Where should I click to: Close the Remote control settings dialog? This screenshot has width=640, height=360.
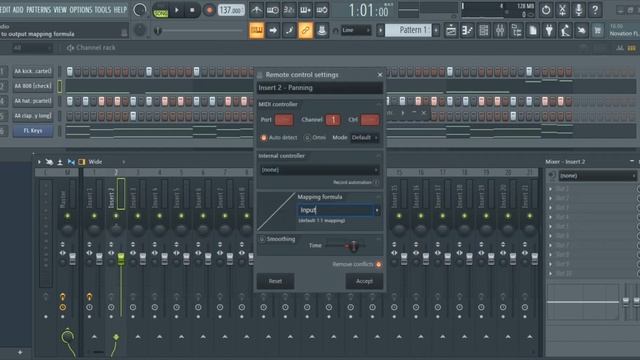click(x=380, y=75)
